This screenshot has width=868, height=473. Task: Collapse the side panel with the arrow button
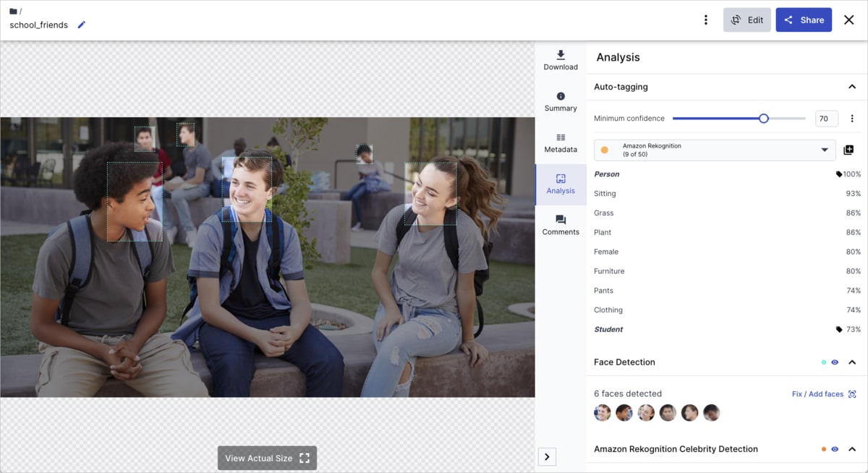coord(548,457)
